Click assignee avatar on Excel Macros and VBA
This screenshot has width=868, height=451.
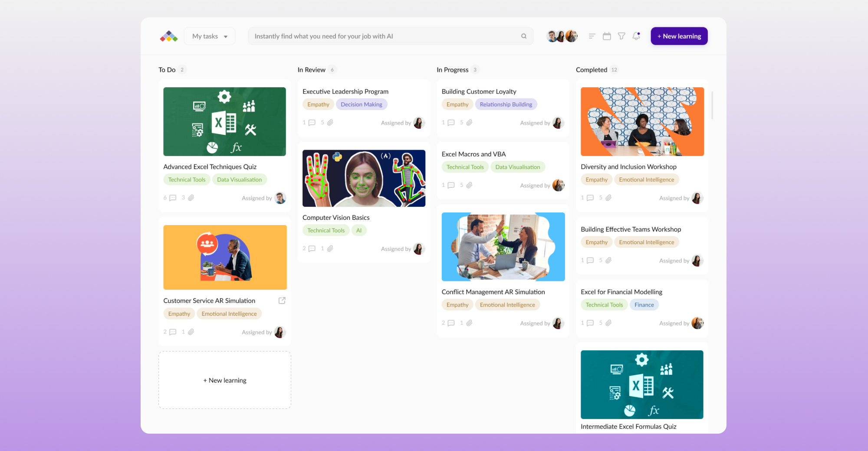click(558, 185)
